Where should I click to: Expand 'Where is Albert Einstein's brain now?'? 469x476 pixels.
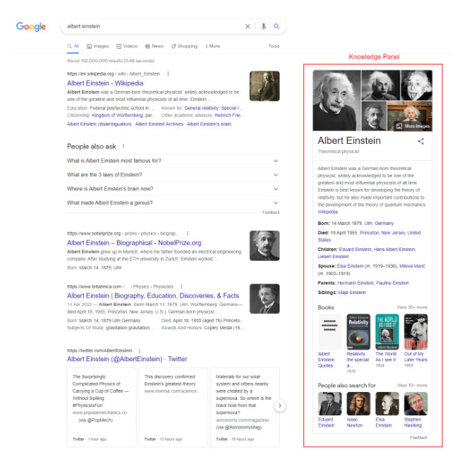(173, 189)
